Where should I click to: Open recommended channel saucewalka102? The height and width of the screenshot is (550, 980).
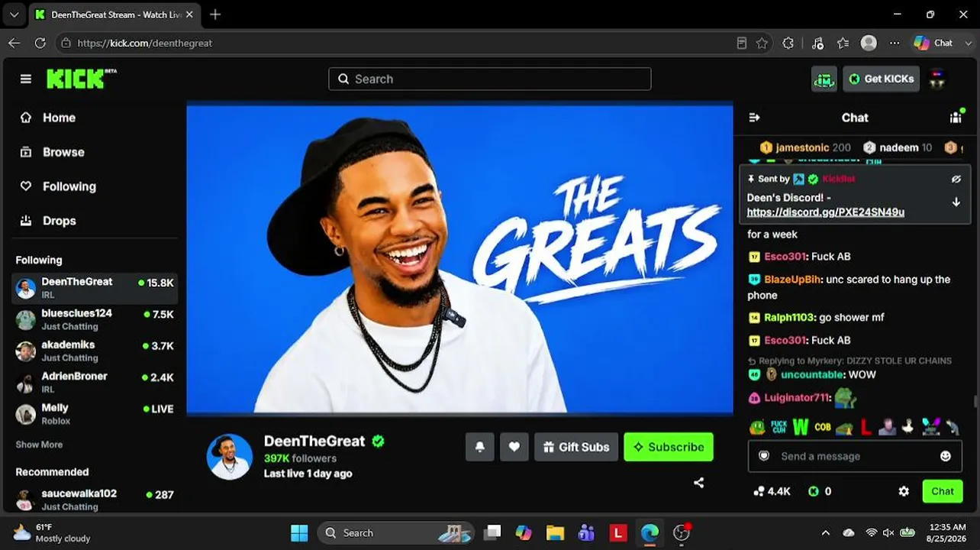tap(95, 500)
